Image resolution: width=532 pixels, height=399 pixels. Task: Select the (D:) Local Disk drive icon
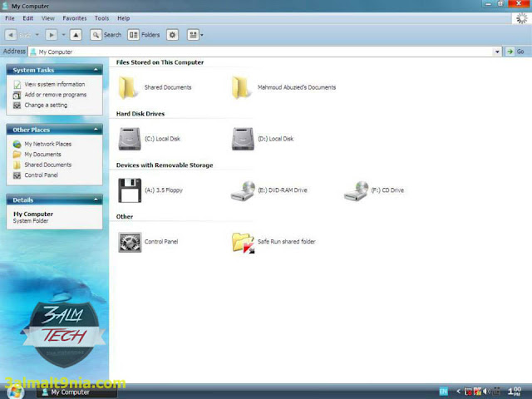tap(243, 139)
